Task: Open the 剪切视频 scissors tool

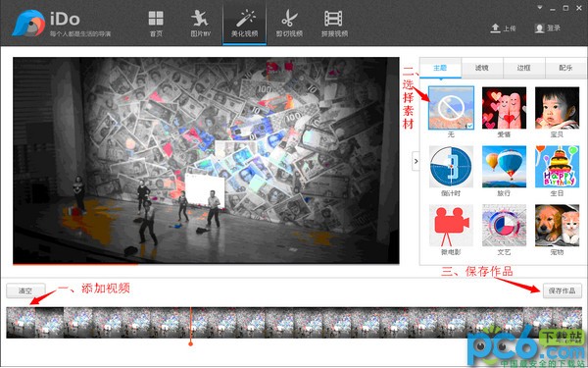Action: click(x=289, y=19)
